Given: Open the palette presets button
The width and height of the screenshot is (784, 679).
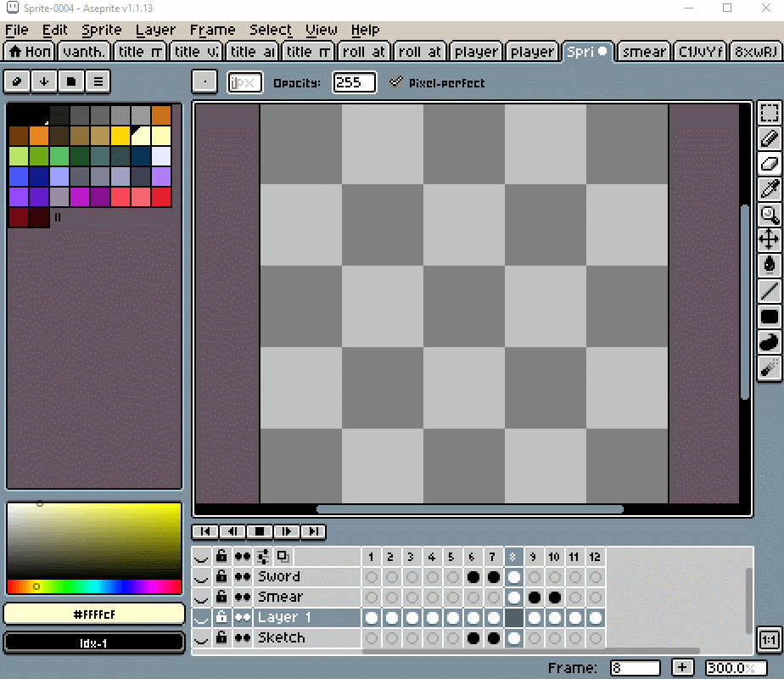Looking at the screenshot, I should coord(71,81).
